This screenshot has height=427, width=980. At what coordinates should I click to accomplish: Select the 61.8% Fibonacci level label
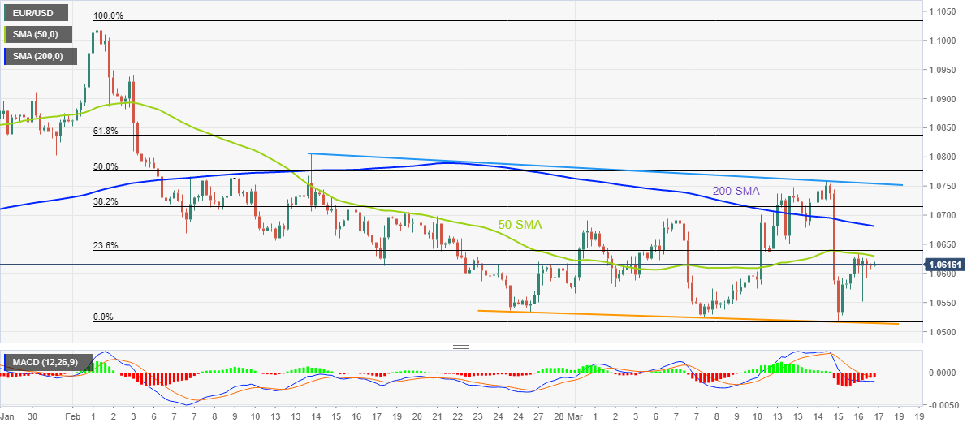pyautogui.click(x=106, y=131)
